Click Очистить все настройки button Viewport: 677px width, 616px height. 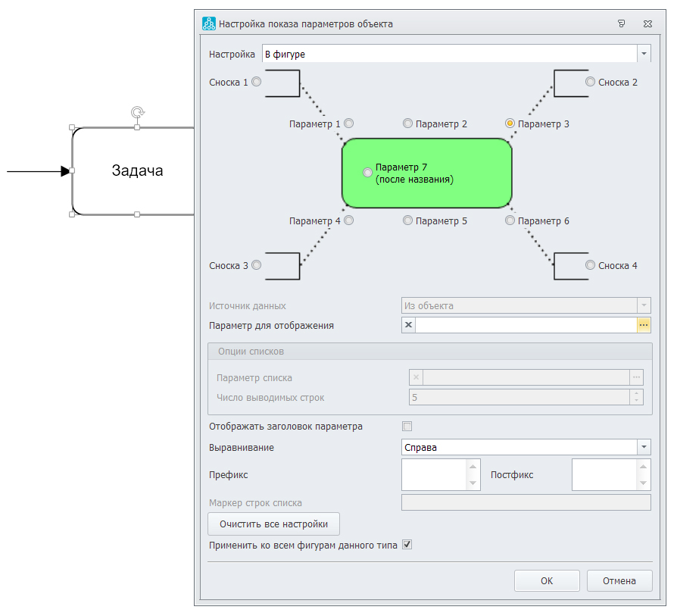(273, 524)
